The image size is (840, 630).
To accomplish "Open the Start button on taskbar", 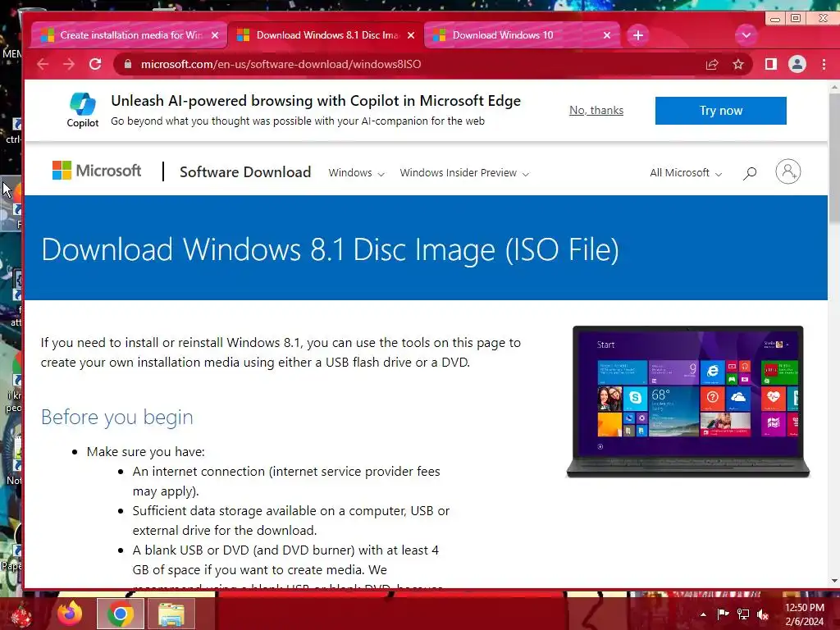I will [22, 614].
